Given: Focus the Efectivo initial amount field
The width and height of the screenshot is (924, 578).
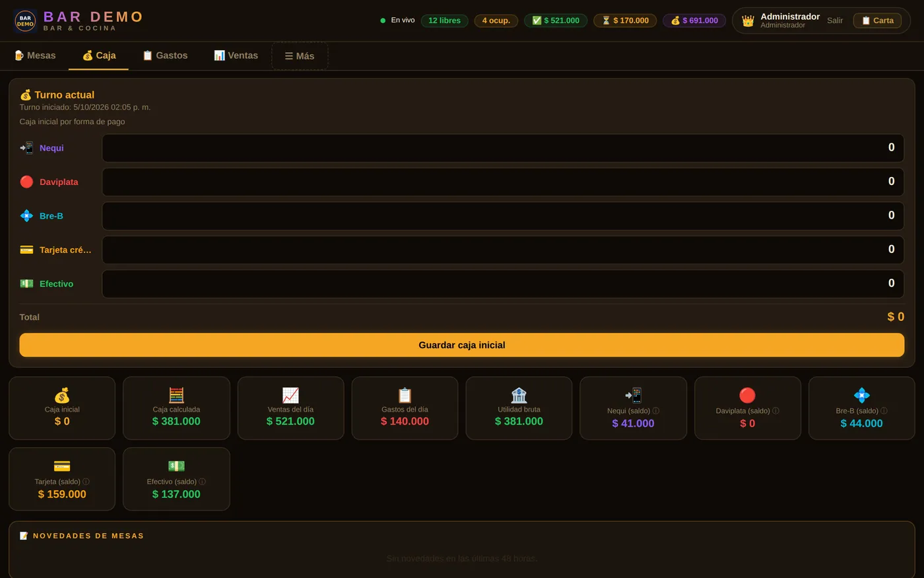Looking at the screenshot, I should [x=503, y=284].
